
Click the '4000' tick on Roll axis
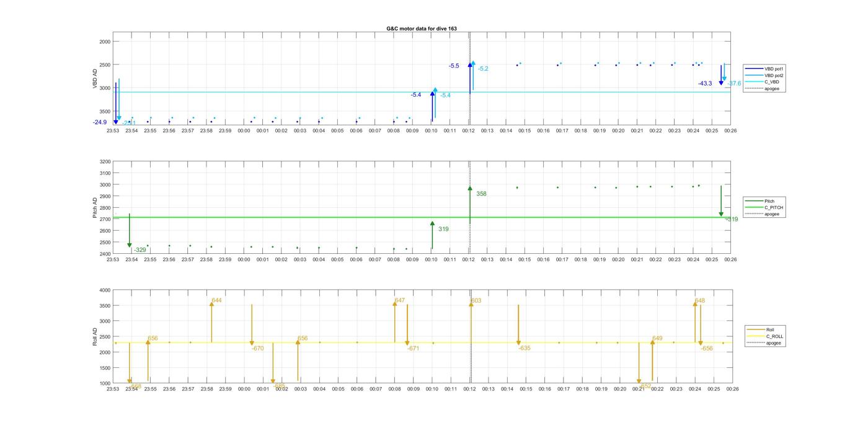[x=105, y=290]
